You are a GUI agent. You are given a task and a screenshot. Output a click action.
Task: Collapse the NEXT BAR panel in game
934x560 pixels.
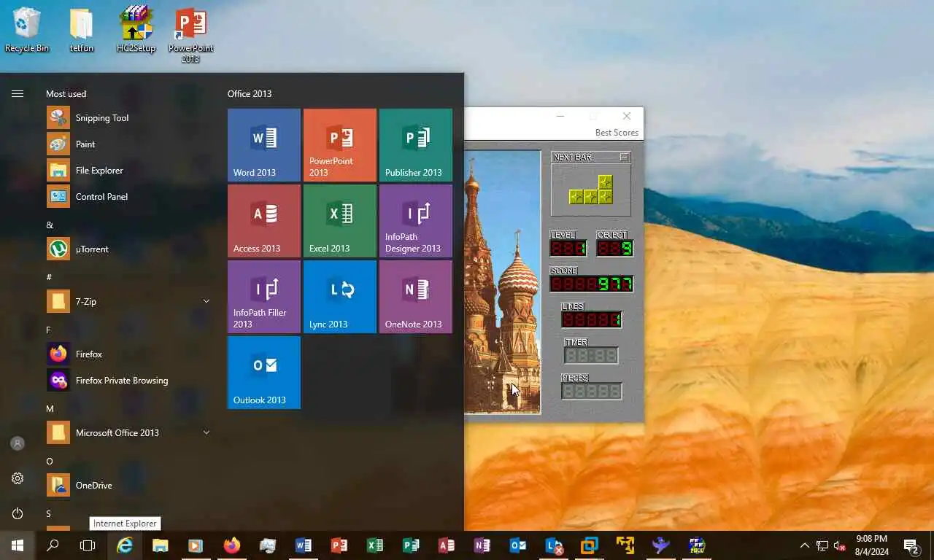tap(624, 157)
